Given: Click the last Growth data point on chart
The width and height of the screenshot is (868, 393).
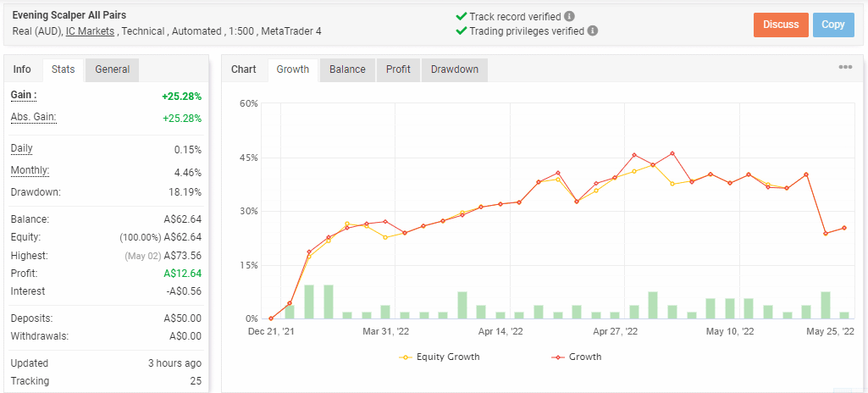Looking at the screenshot, I should click(843, 228).
